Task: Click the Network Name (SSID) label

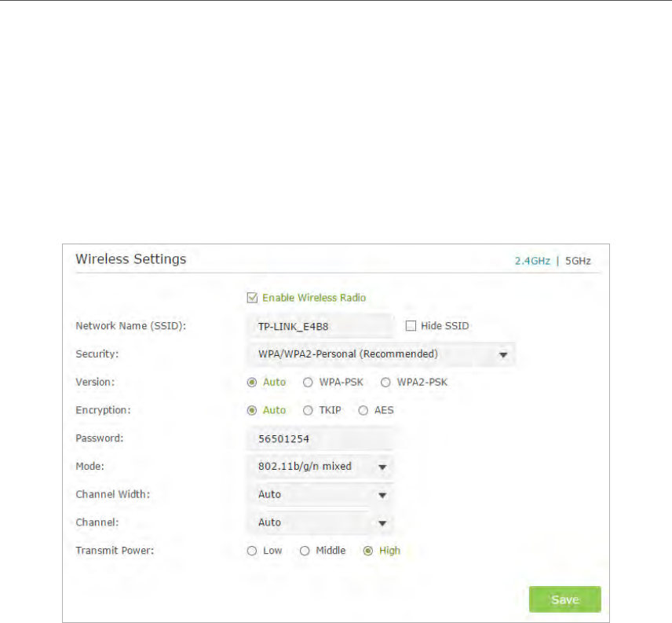Action: tap(131, 326)
